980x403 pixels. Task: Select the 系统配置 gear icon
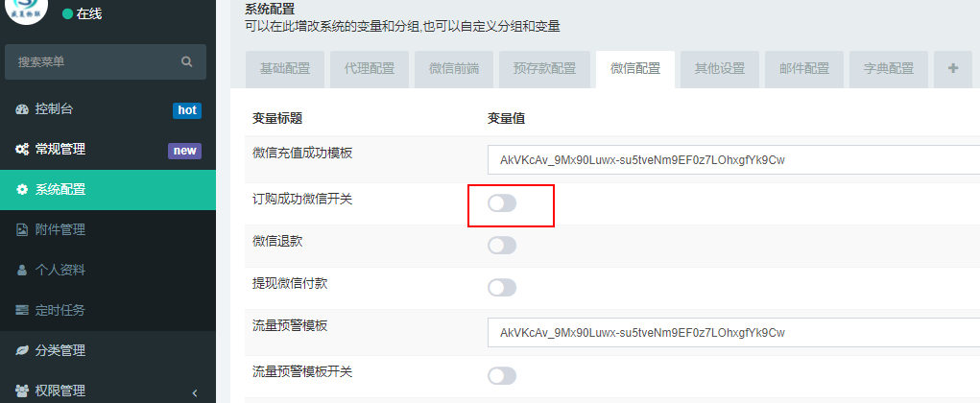coord(22,189)
